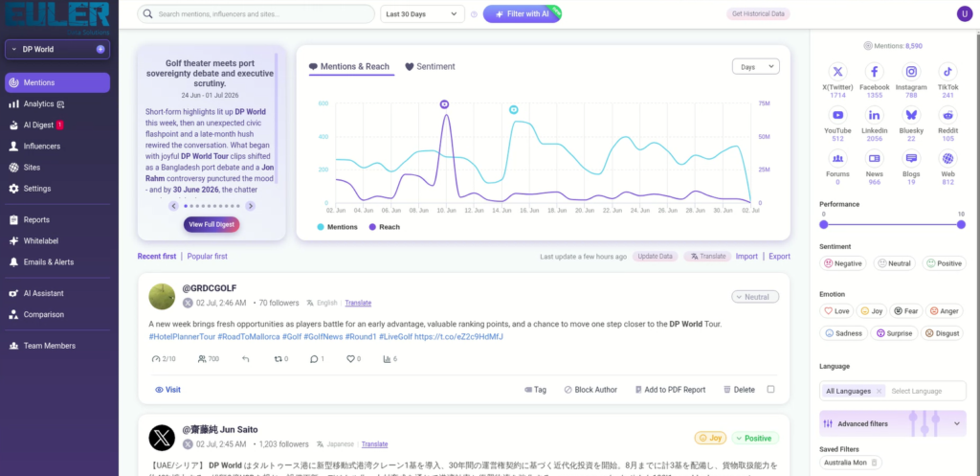Change the Neutral sentiment tag on @GRDCGOLF post
The image size is (980, 476).
(x=755, y=297)
